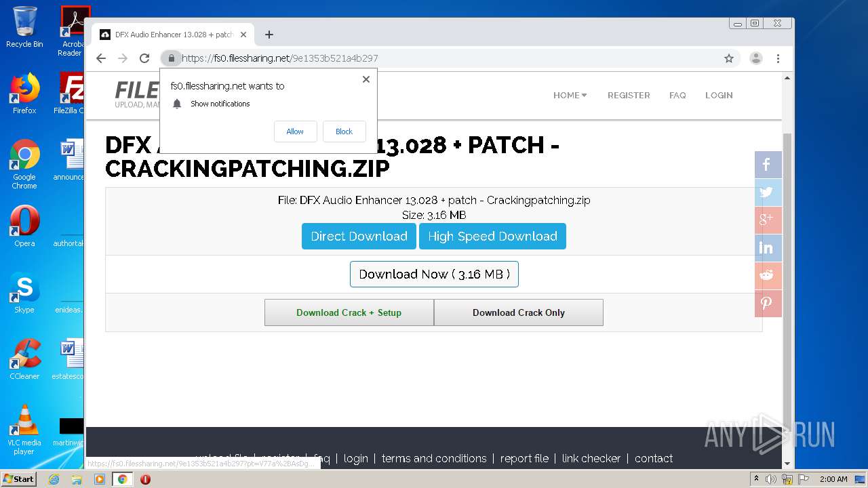
Task: Click Download Crack + Setup button
Action: click(x=349, y=312)
